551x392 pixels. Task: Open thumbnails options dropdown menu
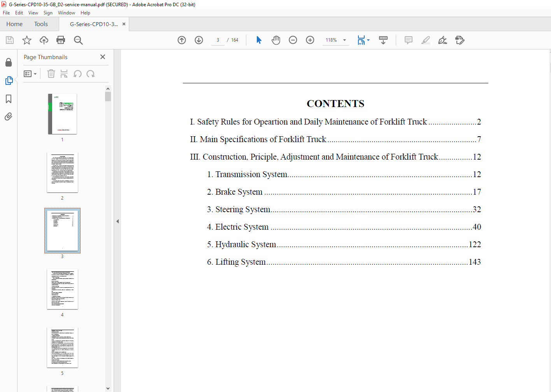[30, 74]
